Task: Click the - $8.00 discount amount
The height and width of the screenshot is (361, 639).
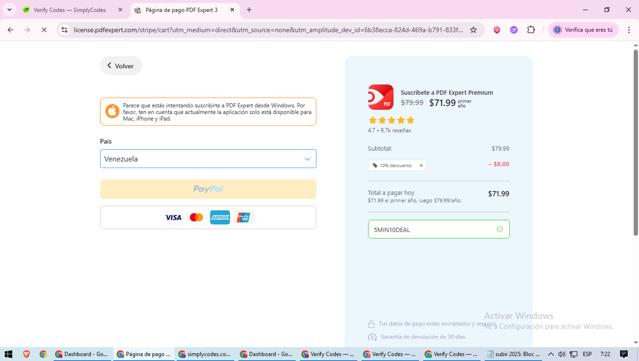Action: [x=499, y=164]
